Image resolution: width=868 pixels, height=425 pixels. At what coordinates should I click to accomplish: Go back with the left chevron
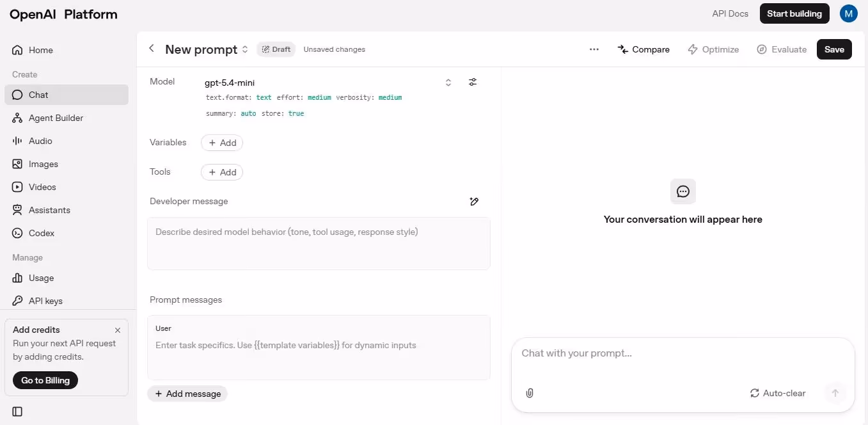click(152, 49)
